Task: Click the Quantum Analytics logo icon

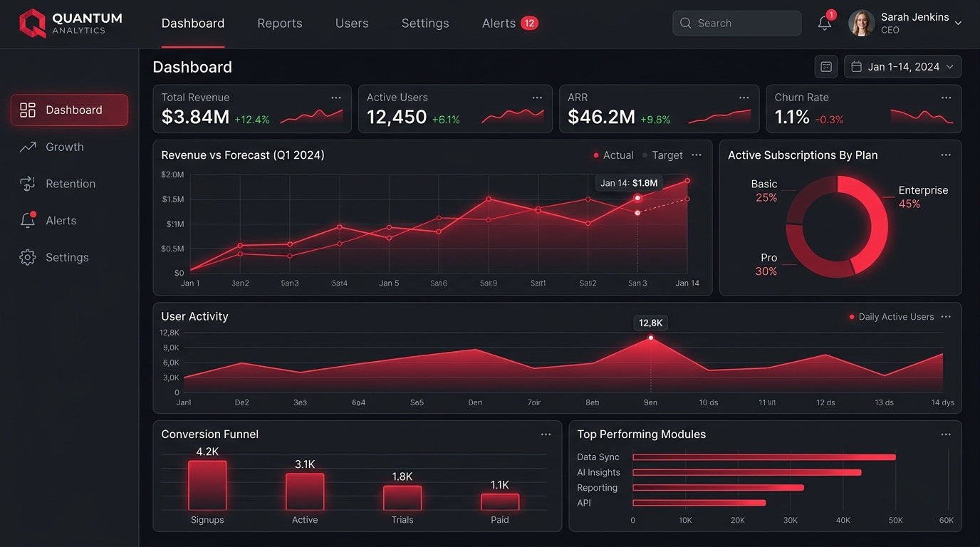Action: point(32,24)
